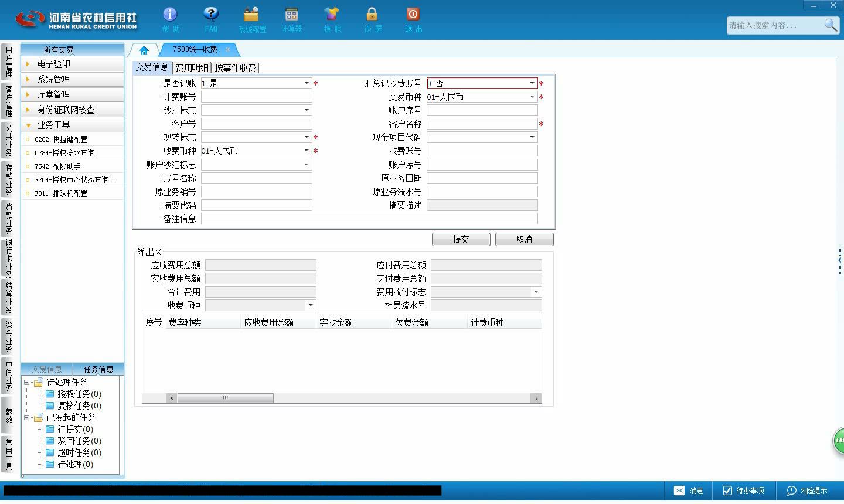The image size is (844, 504).
Task: Switch to the 任务信息 panel tab
Action: (x=98, y=369)
